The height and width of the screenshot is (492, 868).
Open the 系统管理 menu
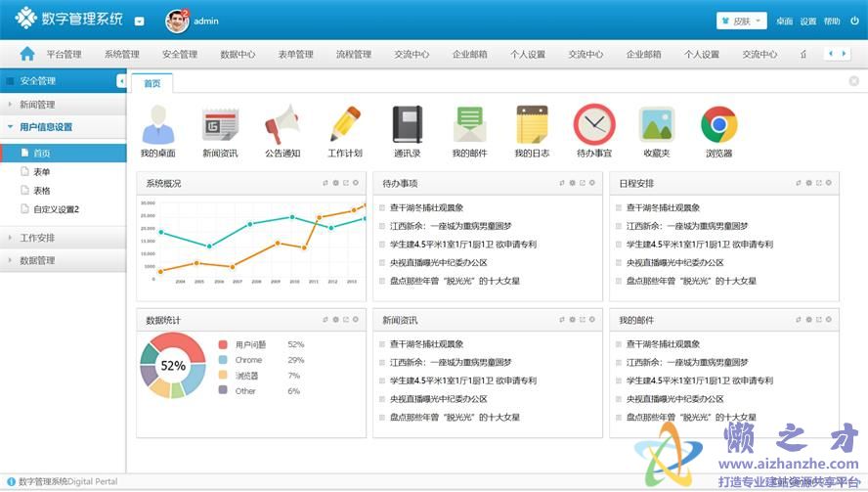pos(122,55)
